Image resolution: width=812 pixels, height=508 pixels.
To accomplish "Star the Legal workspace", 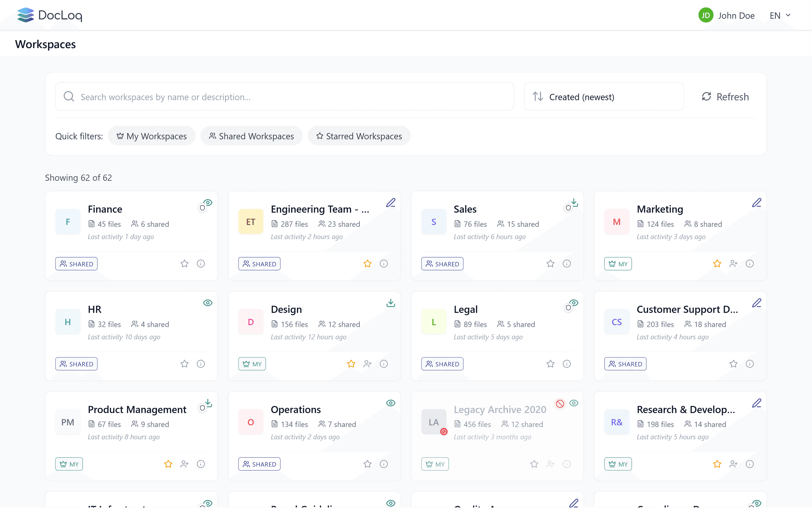I will pos(550,363).
